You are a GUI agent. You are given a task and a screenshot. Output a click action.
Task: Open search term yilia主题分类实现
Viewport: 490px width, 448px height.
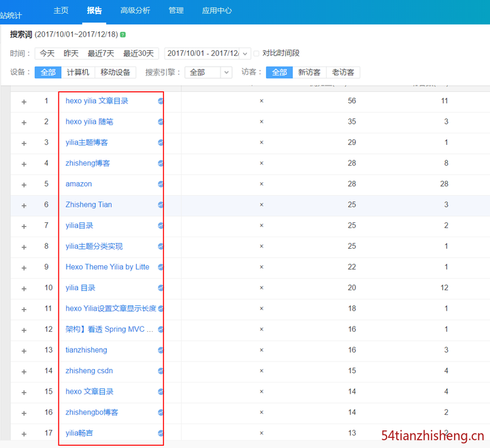point(94,246)
